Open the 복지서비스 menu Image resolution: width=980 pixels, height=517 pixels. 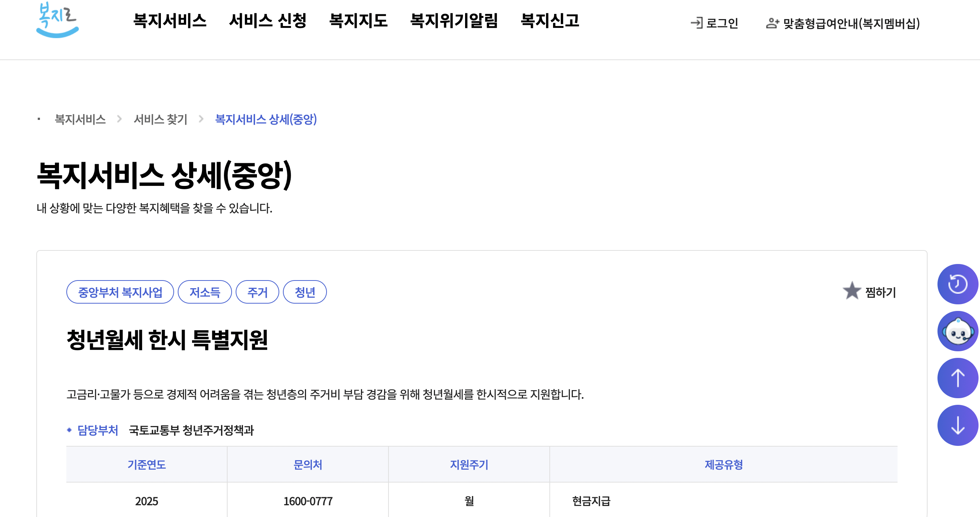[170, 21]
